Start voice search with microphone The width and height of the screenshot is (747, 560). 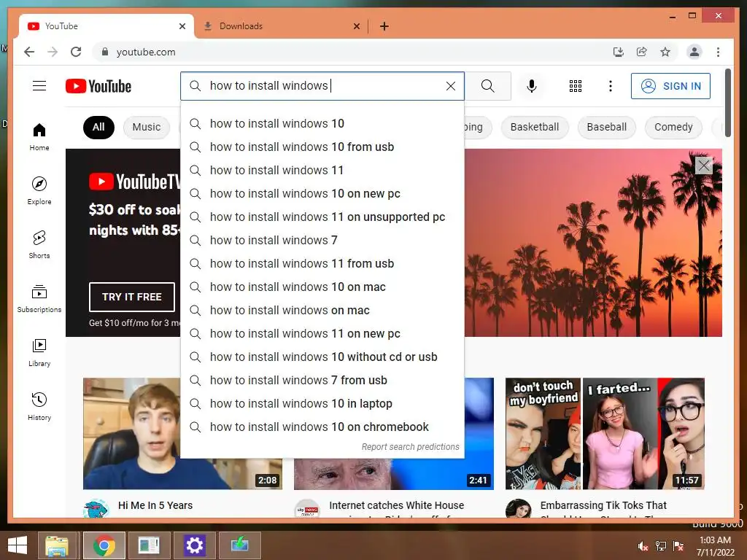tap(532, 86)
